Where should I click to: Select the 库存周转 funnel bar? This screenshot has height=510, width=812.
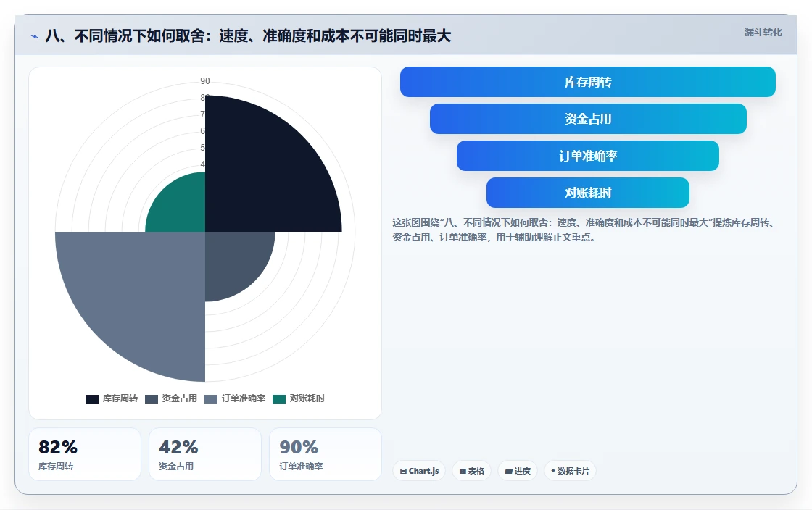point(588,82)
